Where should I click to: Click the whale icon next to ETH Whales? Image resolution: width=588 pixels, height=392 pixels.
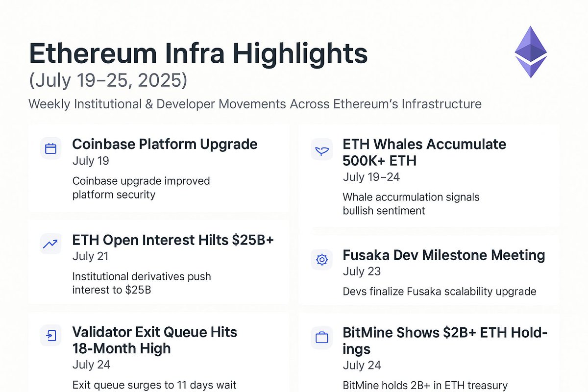point(322,152)
